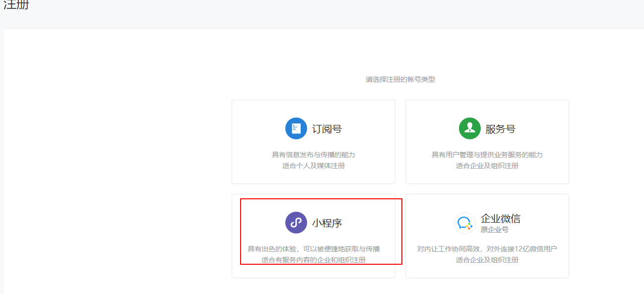This screenshot has height=294, width=644.
Task: Click the 适合个人及媒体注册 description text
Action: point(313,165)
